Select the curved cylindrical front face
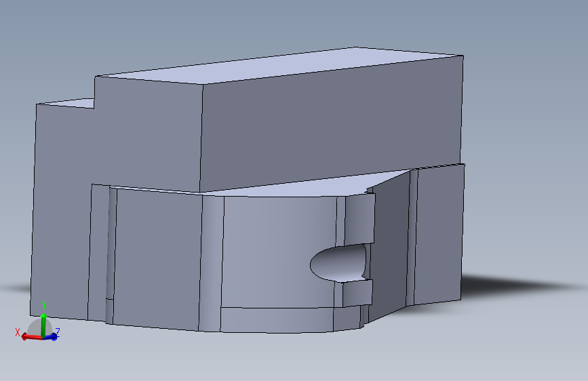The height and width of the screenshot is (381, 588). pos(279,252)
